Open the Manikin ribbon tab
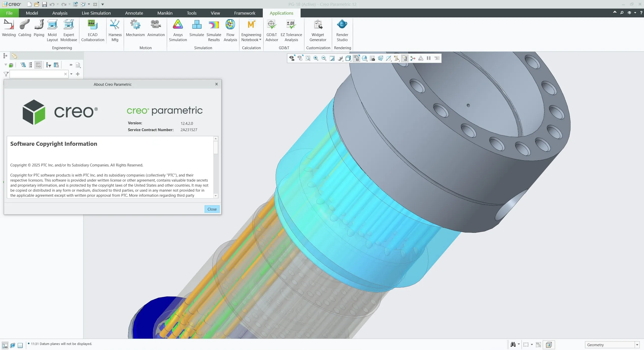This screenshot has height=350, width=644. [x=165, y=13]
